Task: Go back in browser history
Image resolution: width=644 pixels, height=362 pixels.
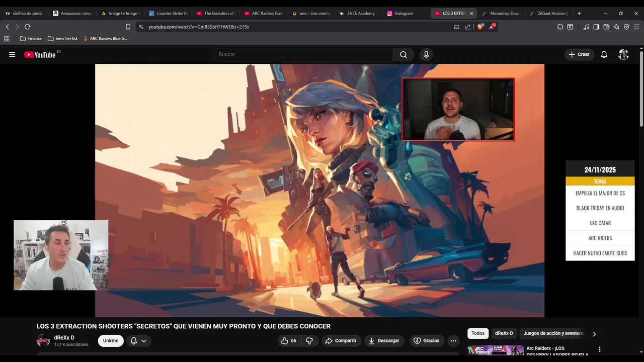Action: pyautogui.click(x=7, y=27)
